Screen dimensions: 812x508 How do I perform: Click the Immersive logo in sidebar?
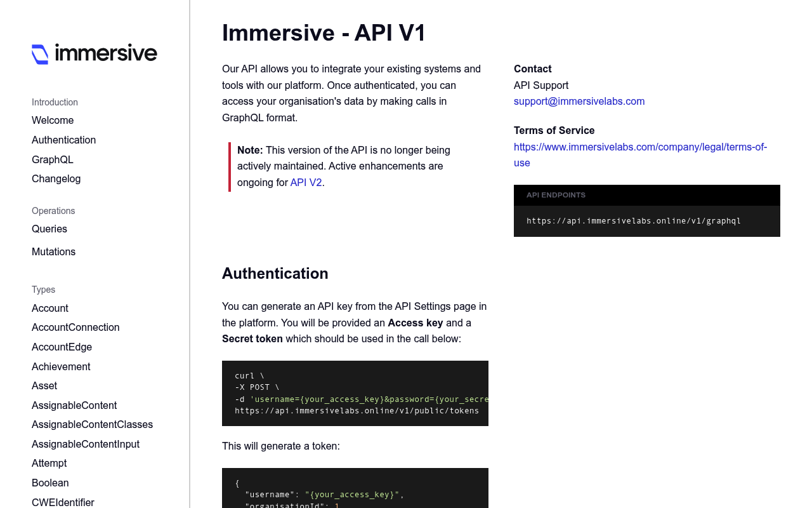click(95, 54)
